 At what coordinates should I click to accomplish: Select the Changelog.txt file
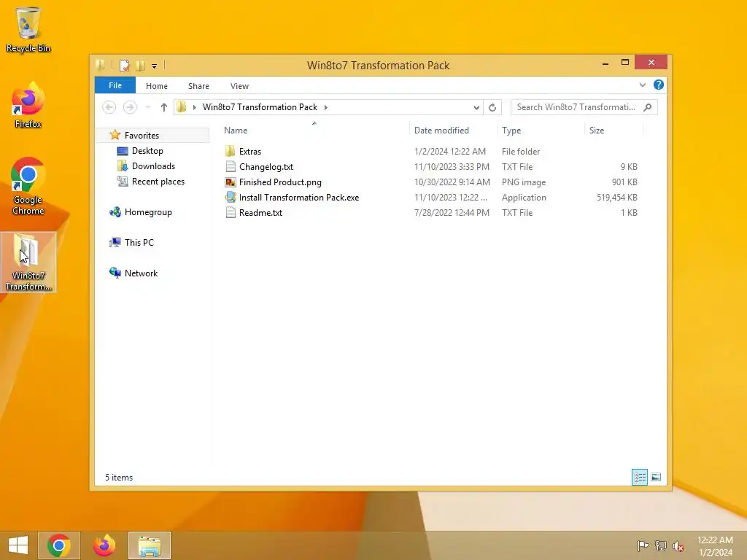pyautogui.click(x=266, y=167)
